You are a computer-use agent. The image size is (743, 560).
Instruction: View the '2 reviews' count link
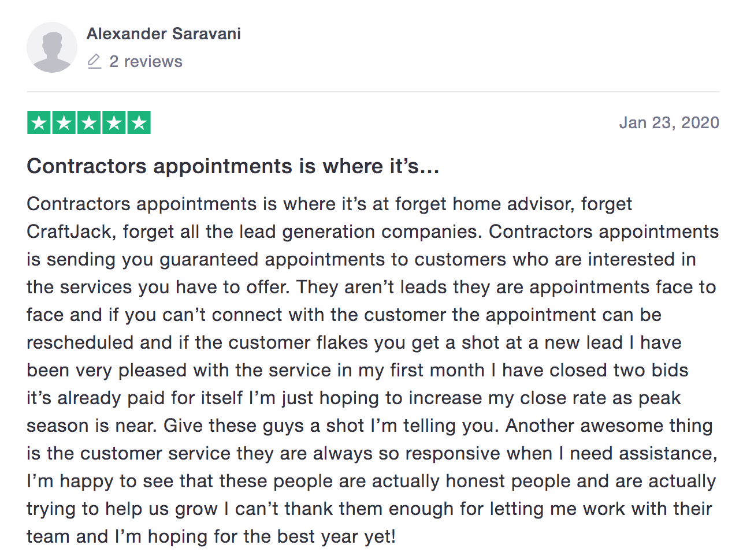[x=146, y=61]
